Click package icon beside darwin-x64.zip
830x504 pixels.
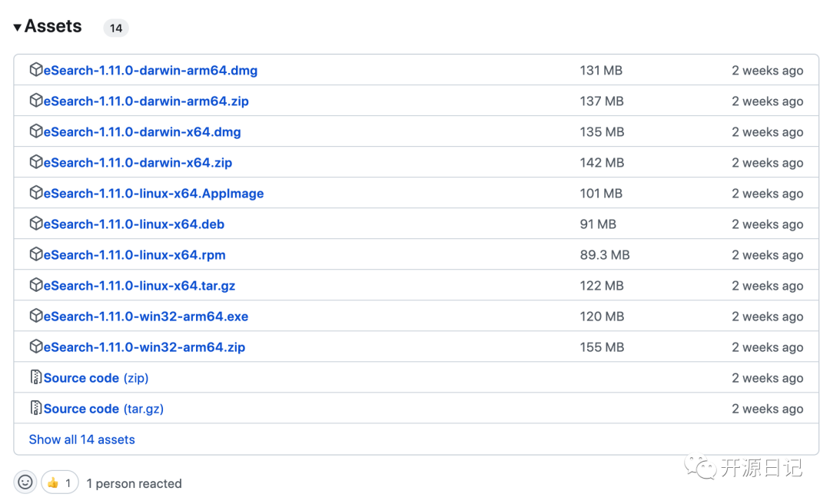tap(35, 161)
